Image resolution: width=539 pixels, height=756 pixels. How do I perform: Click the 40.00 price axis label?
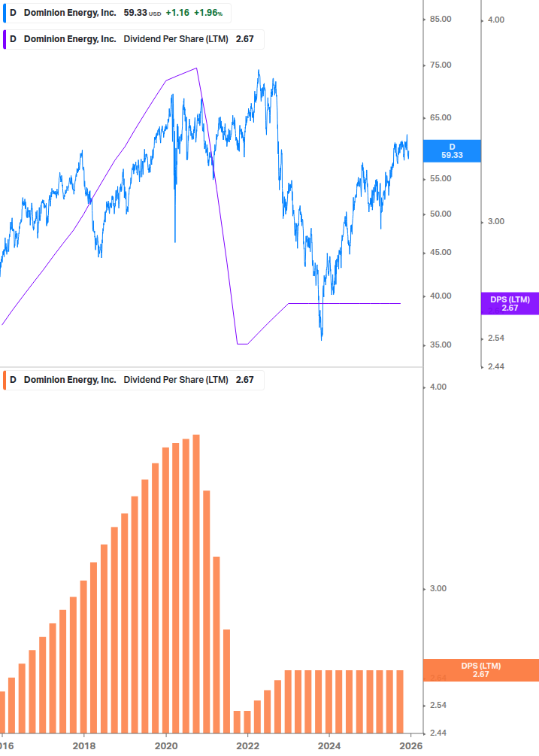click(x=441, y=296)
